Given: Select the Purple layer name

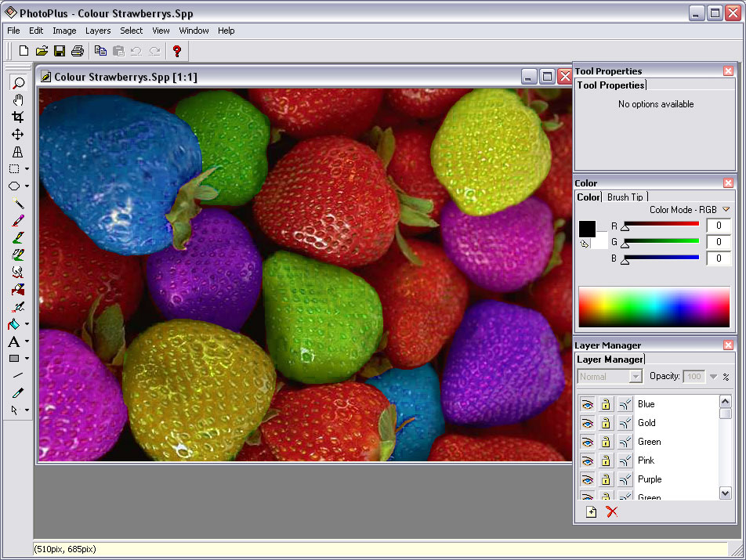Looking at the screenshot, I should coord(650,479).
